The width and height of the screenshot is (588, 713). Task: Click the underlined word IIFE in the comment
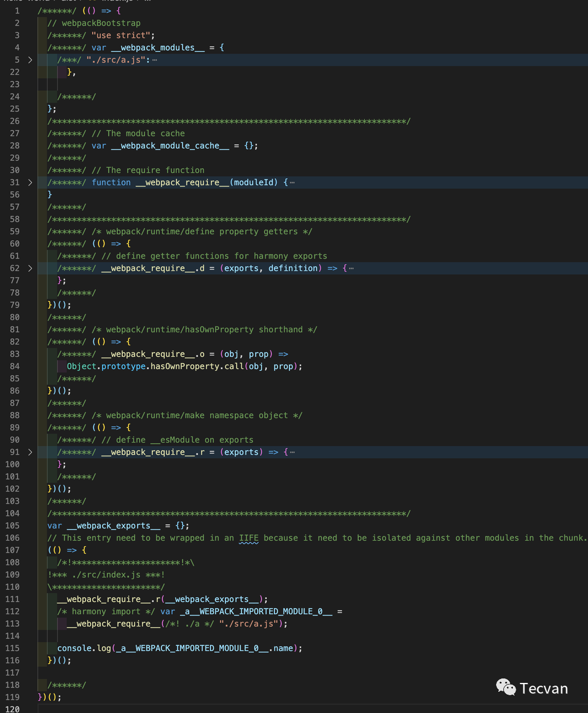249,538
